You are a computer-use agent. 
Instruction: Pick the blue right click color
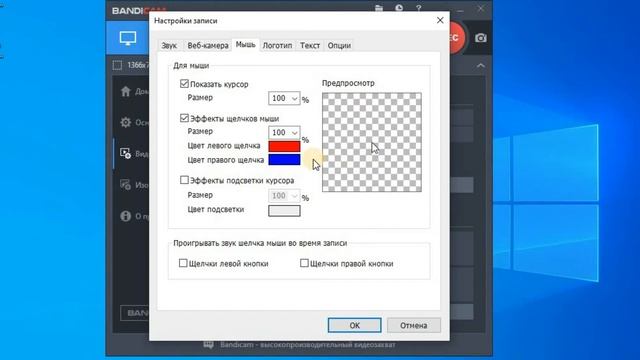coord(284,160)
